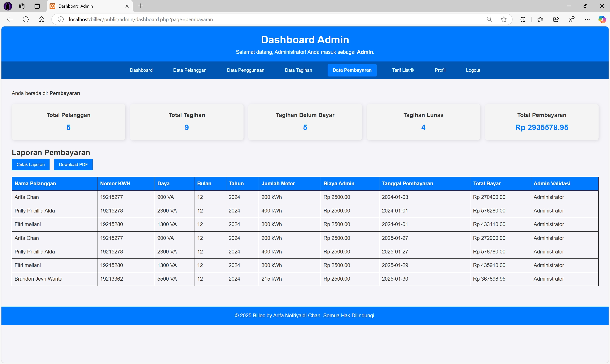Go to browser home page icon

pos(41,19)
